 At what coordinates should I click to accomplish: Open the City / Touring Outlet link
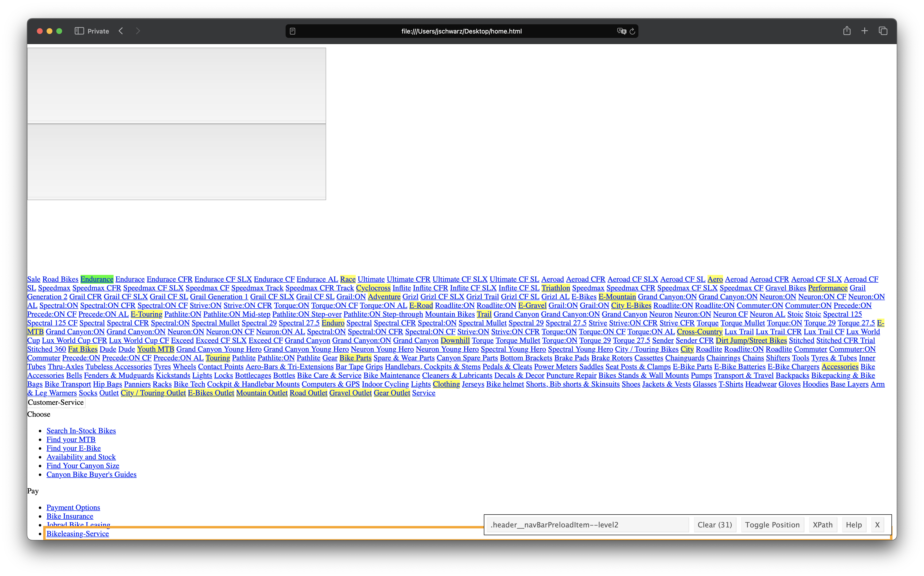[153, 393]
